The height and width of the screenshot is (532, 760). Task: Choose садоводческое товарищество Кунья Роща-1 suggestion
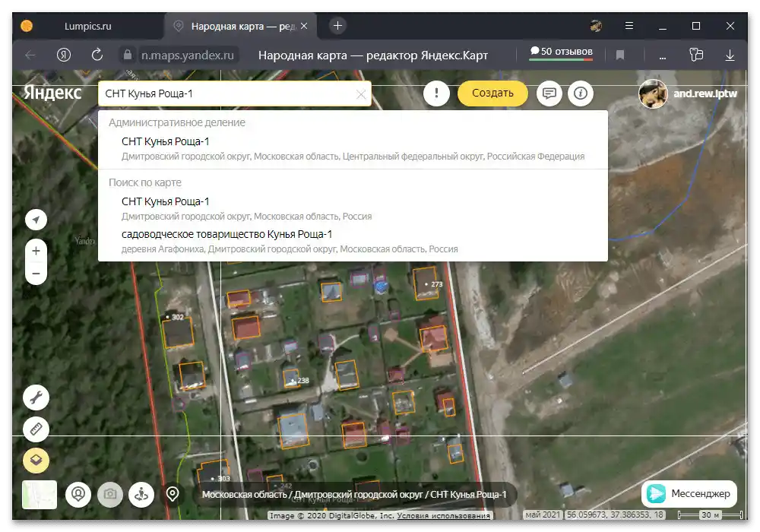(353, 241)
